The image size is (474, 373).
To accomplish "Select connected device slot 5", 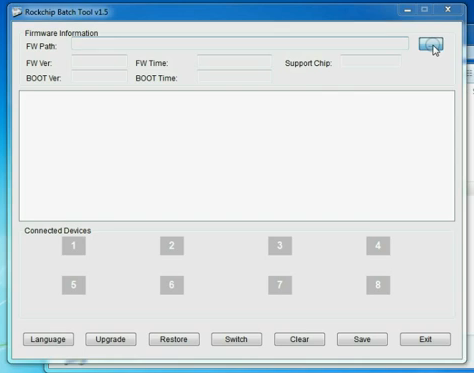I will coord(74,285).
